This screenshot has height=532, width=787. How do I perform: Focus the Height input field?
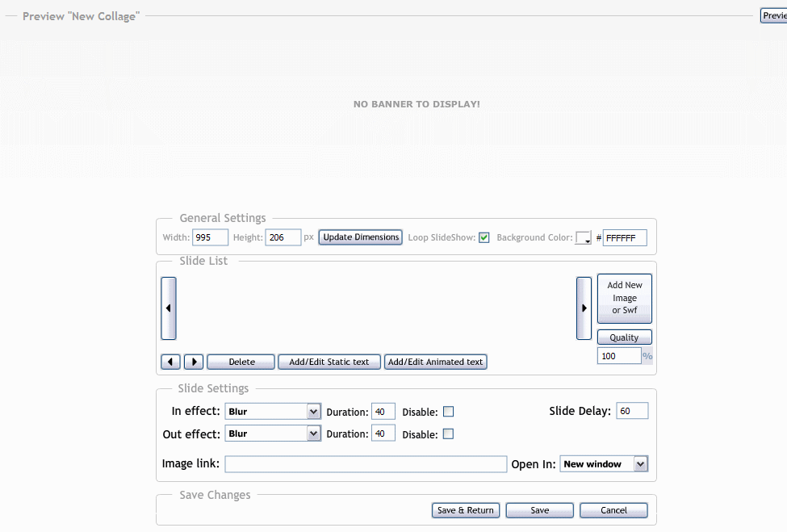tap(283, 237)
